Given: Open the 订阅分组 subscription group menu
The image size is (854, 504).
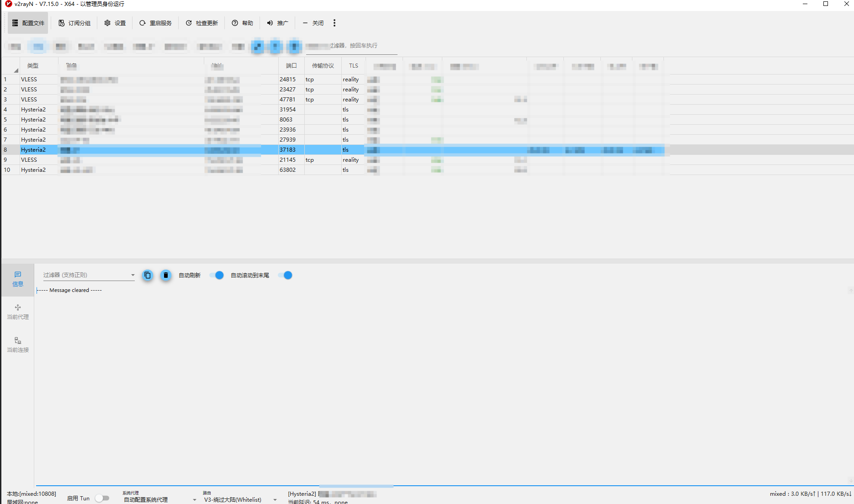Looking at the screenshot, I should click(x=74, y=23).
